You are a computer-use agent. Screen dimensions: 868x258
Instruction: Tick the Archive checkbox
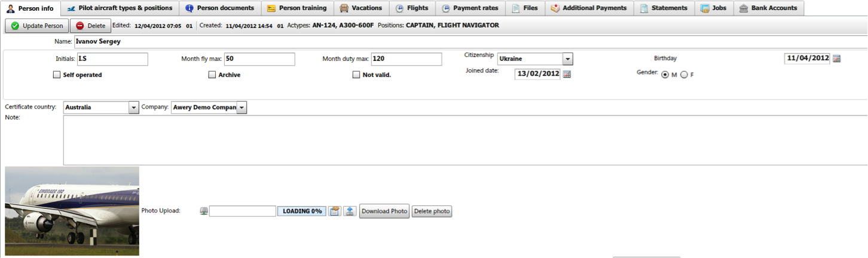point(212,75)
